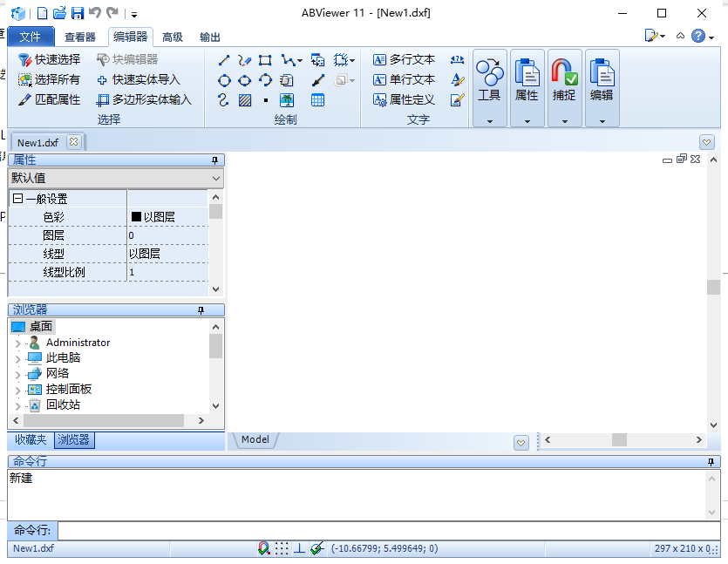Select the Arc drawing tool

265,80
